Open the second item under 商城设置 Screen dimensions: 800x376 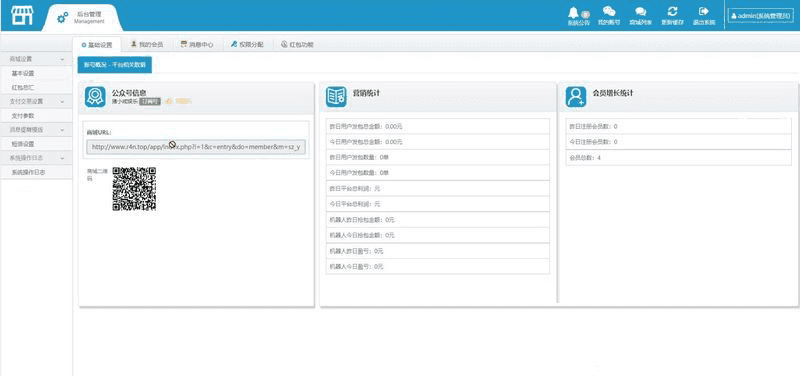click(23, 88)
